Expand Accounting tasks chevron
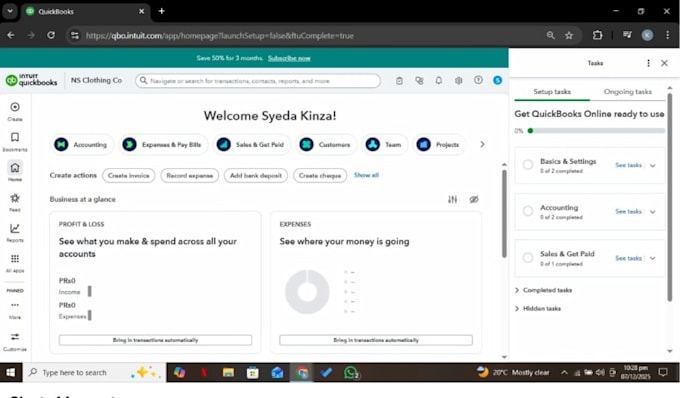This screenshot has width=680, height=398. point(653,212)
